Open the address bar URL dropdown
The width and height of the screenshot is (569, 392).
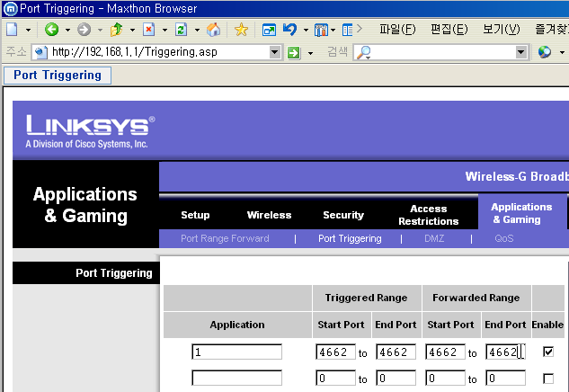pyautogui.click(x=275, y=52)
